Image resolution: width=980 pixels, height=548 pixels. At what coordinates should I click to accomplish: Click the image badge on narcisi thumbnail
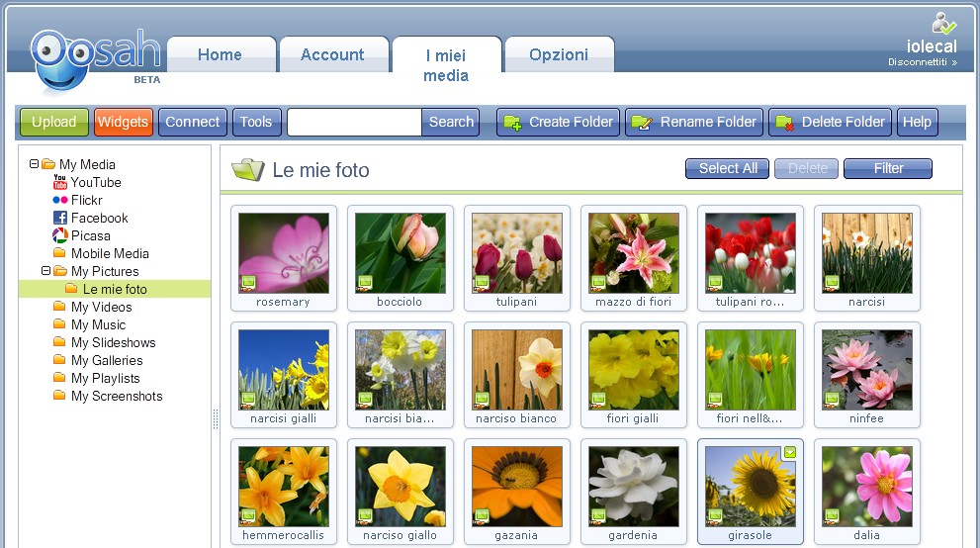pyautogui.click(x=832, y=283)
